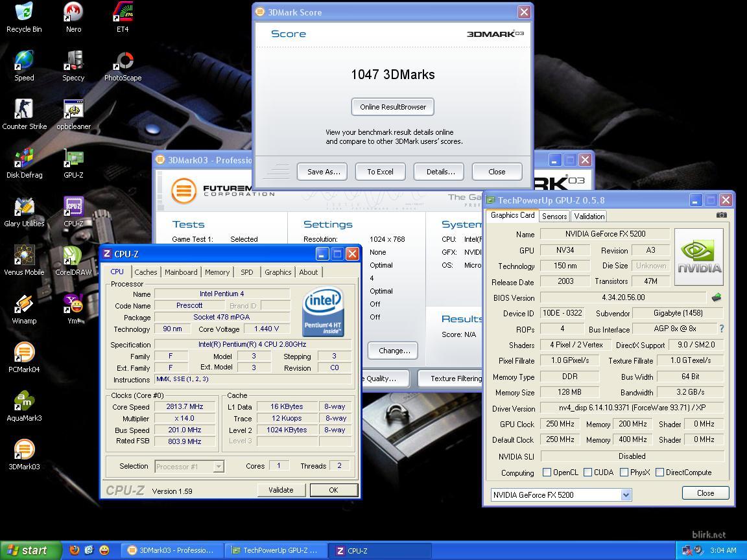Select the Disk Defrag desktop icon
747x560 pixels.
pos(24,163)
